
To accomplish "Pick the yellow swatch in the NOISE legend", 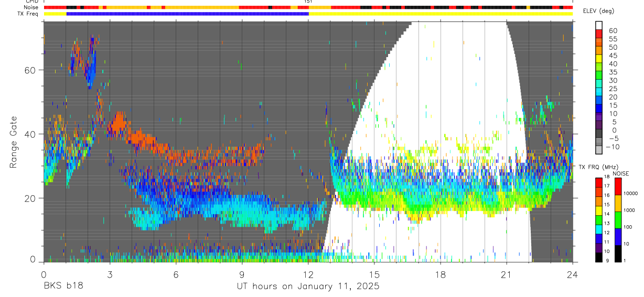I will coord(617,203).
